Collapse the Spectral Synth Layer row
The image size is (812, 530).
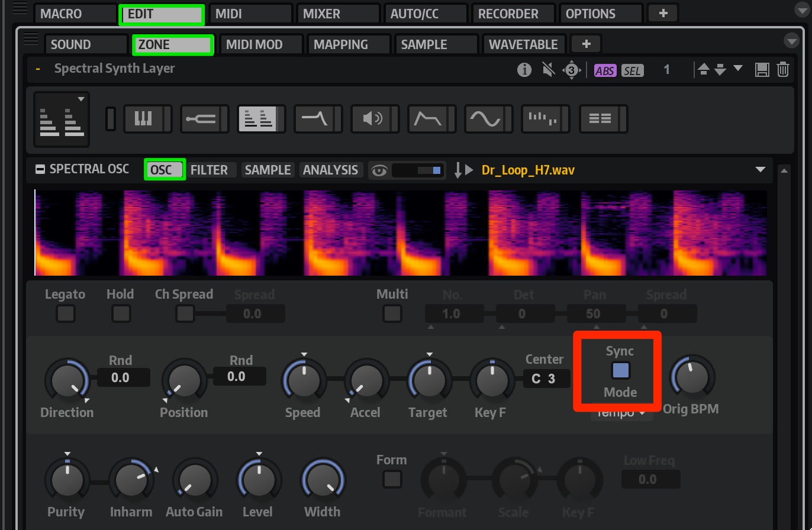[38, 69]
